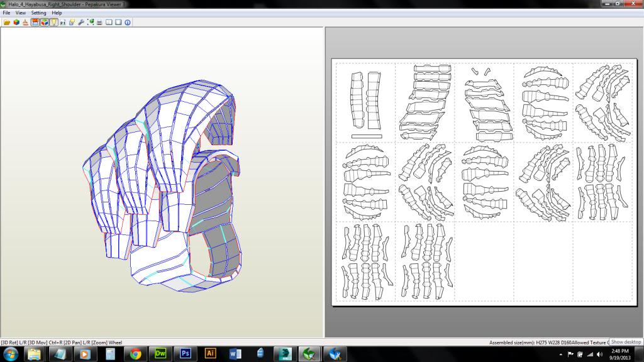
Task: Click the pattern page with two small hook pieces
Action: click(484, 102)
